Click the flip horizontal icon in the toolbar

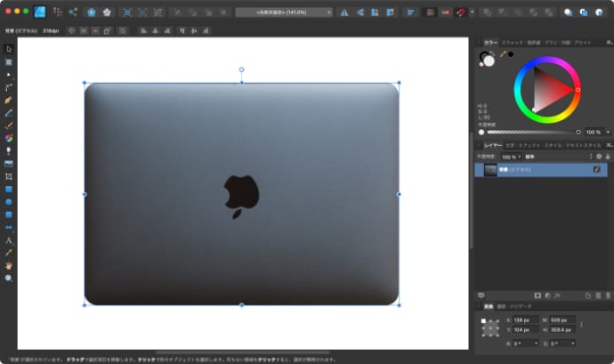(344, 12)
